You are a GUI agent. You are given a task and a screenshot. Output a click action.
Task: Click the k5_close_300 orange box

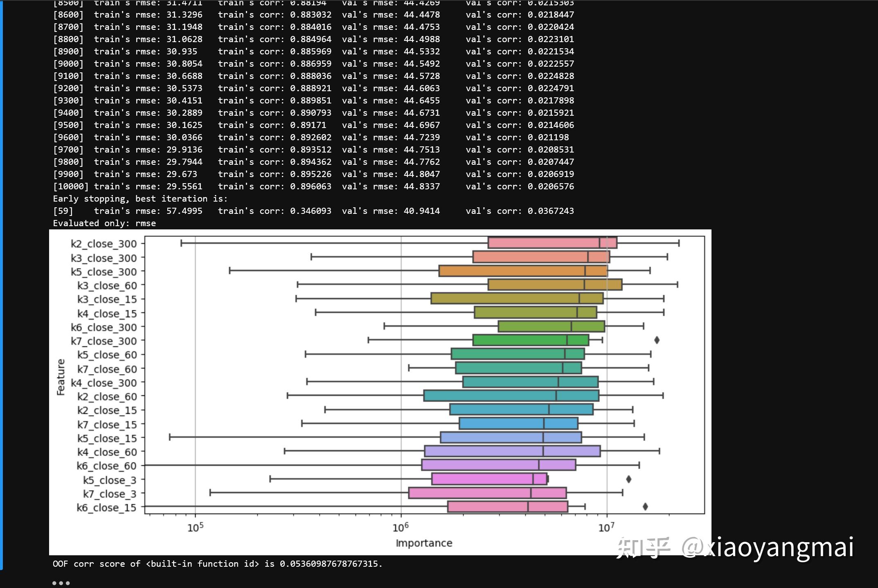(x=523, y=271)
